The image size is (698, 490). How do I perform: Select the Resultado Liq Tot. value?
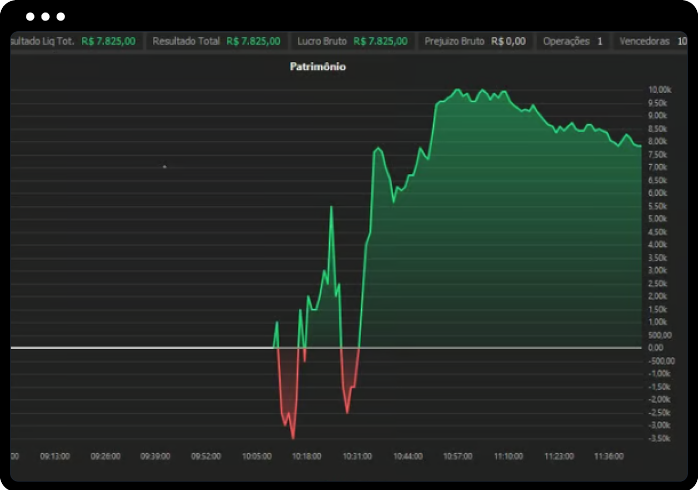point(108,41)
